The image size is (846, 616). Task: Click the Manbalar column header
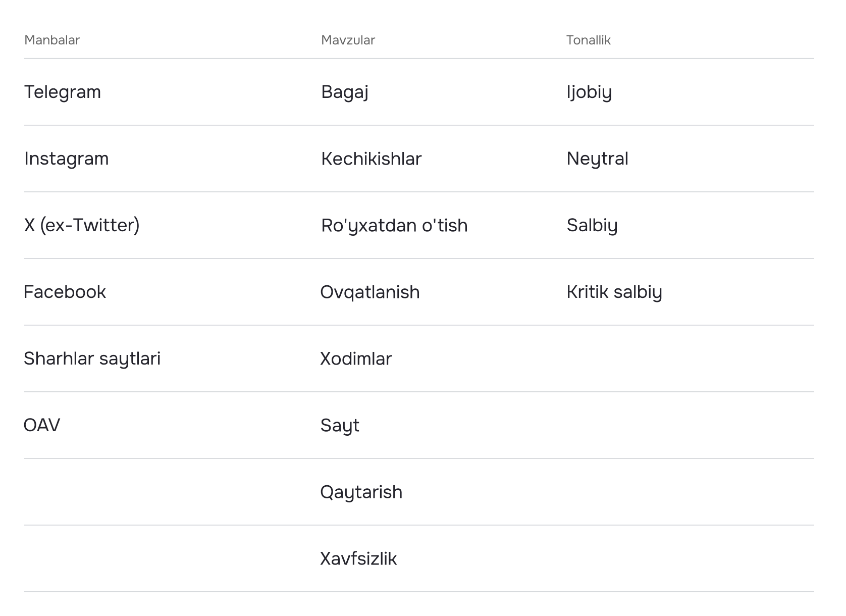pos(52,40)
